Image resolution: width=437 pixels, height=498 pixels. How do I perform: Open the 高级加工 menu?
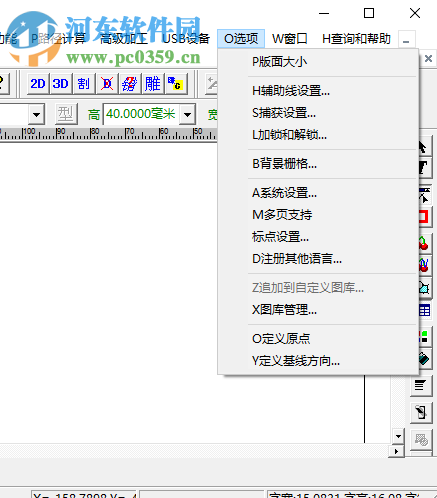[124, 39]
